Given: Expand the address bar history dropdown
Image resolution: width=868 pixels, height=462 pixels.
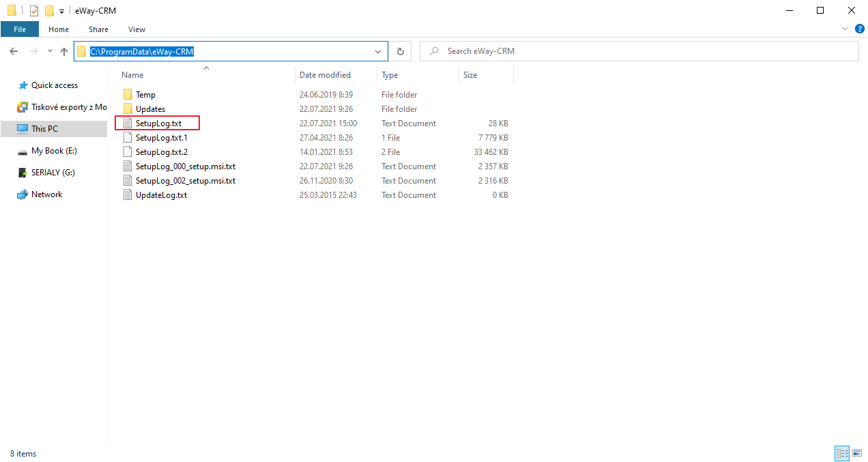Looking at the screenshot, I should tap(379, 51).
